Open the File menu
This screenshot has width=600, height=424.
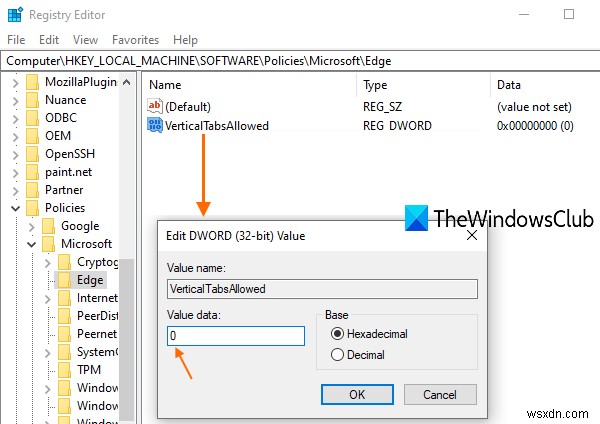16,40
